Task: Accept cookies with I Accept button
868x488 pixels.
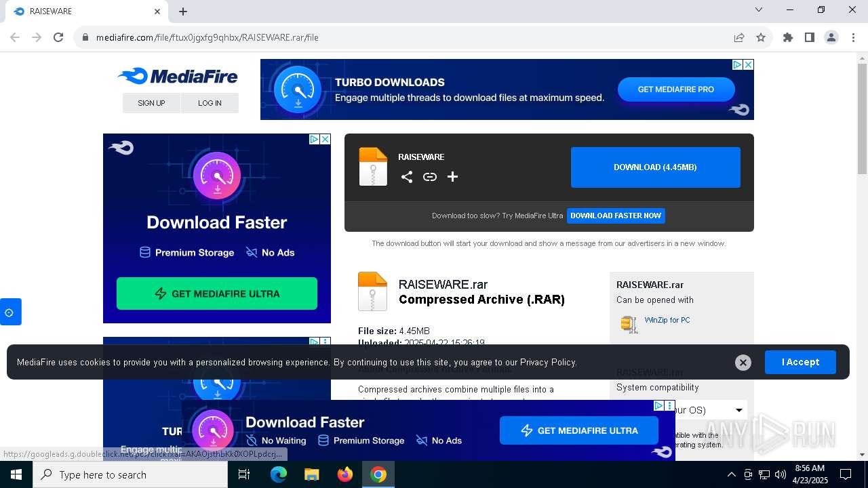Action: (800, 363)
